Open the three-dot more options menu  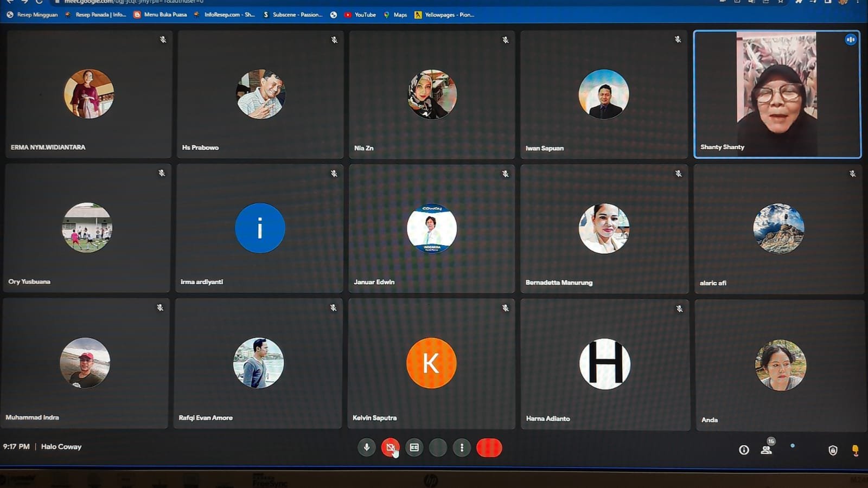[x=462, y=448]
